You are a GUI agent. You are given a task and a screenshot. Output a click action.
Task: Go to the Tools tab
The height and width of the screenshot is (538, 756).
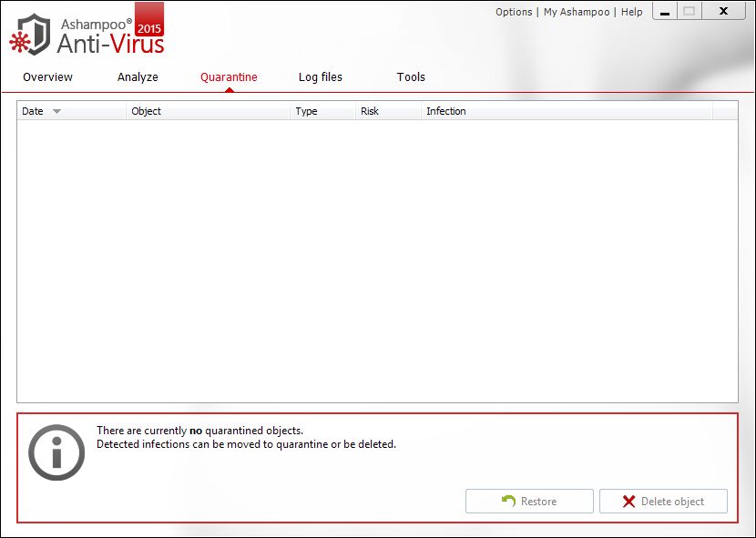click(x=411, y=77)
